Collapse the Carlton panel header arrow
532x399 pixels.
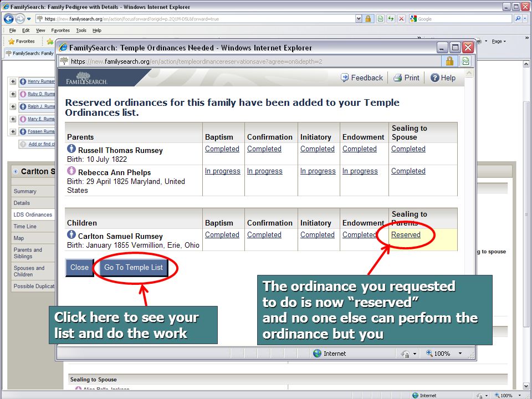[16, 172]
